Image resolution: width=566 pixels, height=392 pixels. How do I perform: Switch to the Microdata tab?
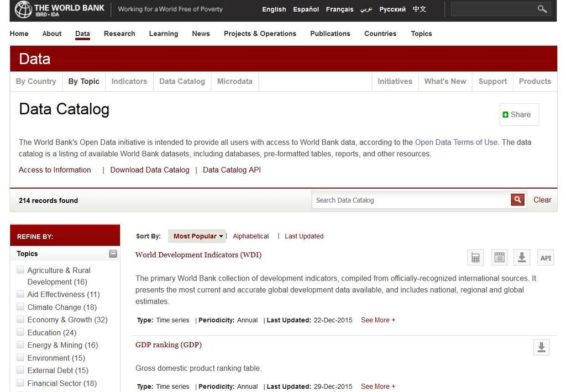coord(234,82)
